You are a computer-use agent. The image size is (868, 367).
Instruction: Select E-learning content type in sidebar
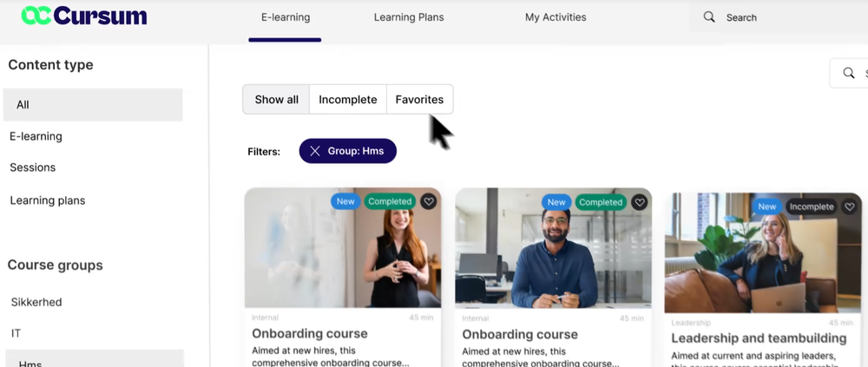[36, 136]
